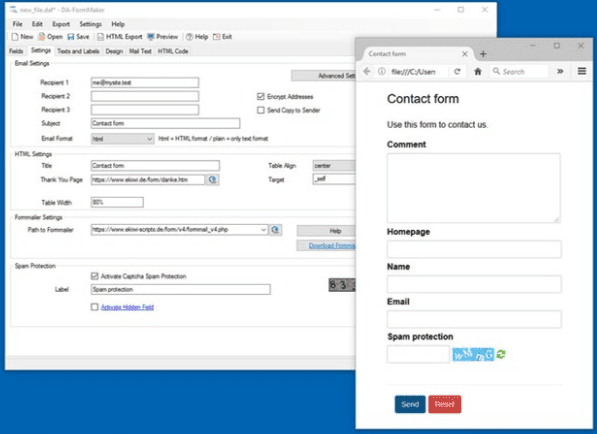
Task: Click the browser toolbar overflow chevrons
Action: (560, 71)
